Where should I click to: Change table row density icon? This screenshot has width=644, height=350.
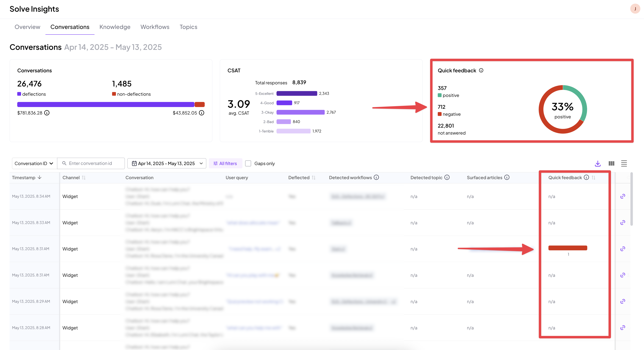[x=624, y=163]
